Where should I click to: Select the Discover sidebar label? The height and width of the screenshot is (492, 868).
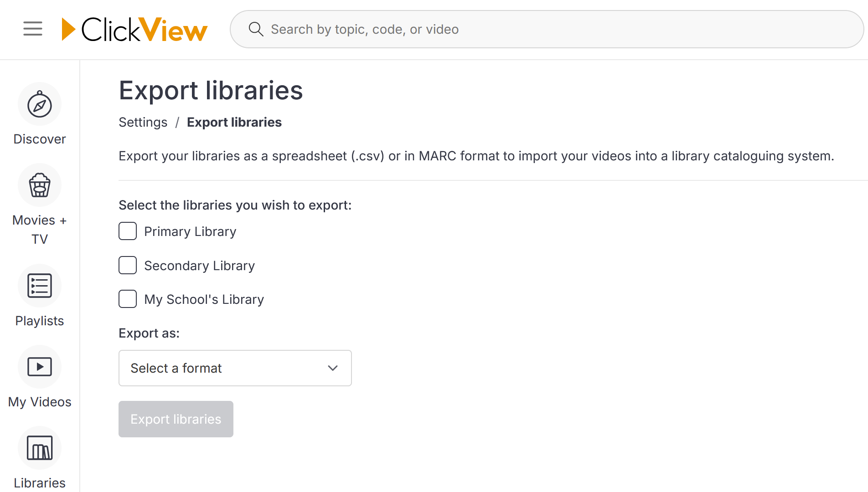(40, 139)
